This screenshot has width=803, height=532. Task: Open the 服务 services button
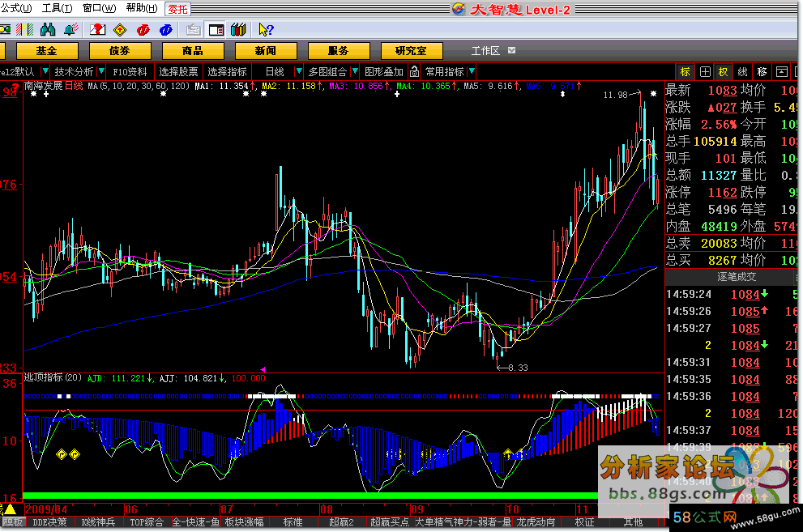[339, 51]
